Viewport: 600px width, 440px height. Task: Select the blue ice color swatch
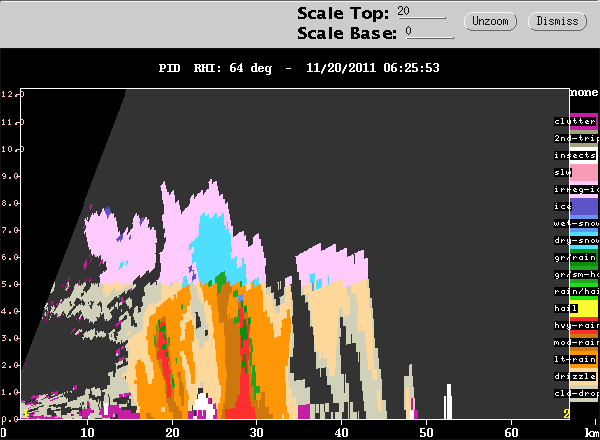(584, 207)
